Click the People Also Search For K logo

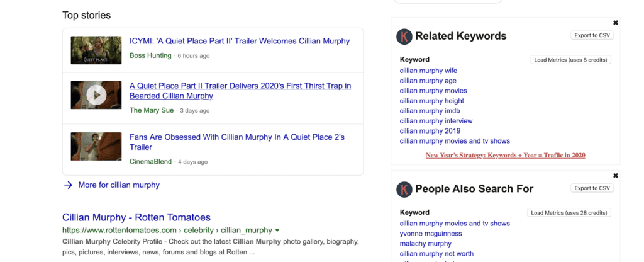click(404, 189)
